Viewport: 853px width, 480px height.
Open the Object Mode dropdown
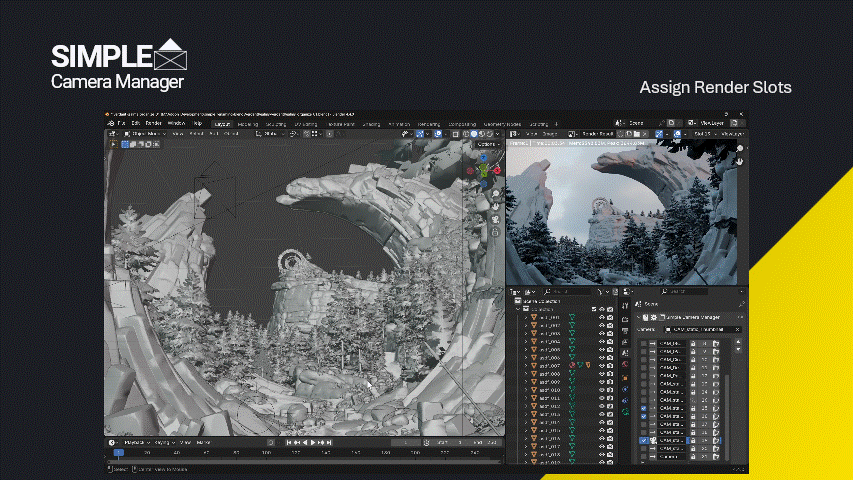(145, 134)
